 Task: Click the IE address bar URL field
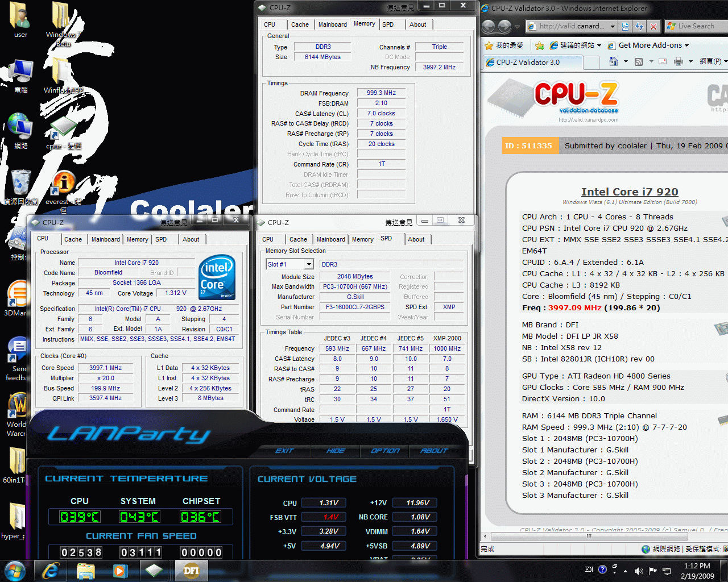point(571,26)
